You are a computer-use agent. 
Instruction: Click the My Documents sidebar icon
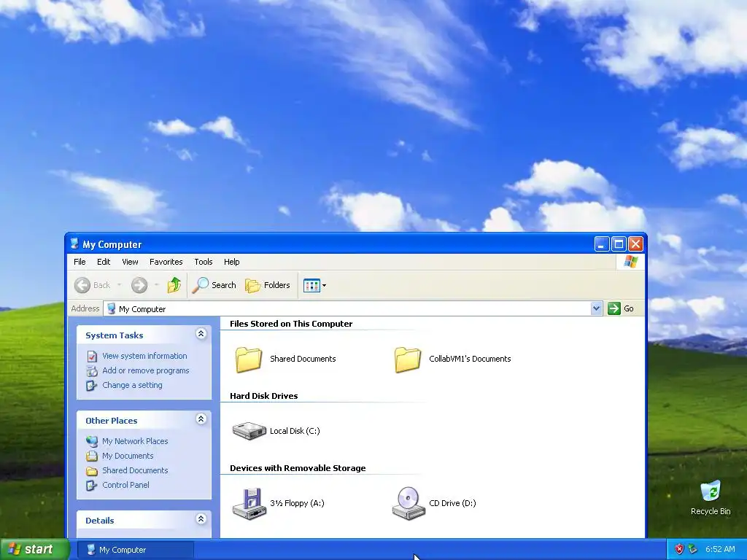[x=92, y=456]
